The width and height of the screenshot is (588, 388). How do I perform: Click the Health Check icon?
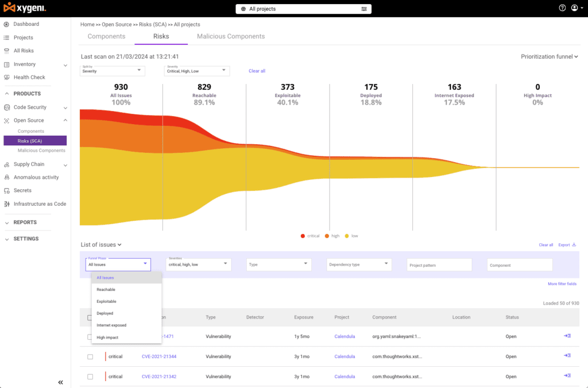coord(7,78)
